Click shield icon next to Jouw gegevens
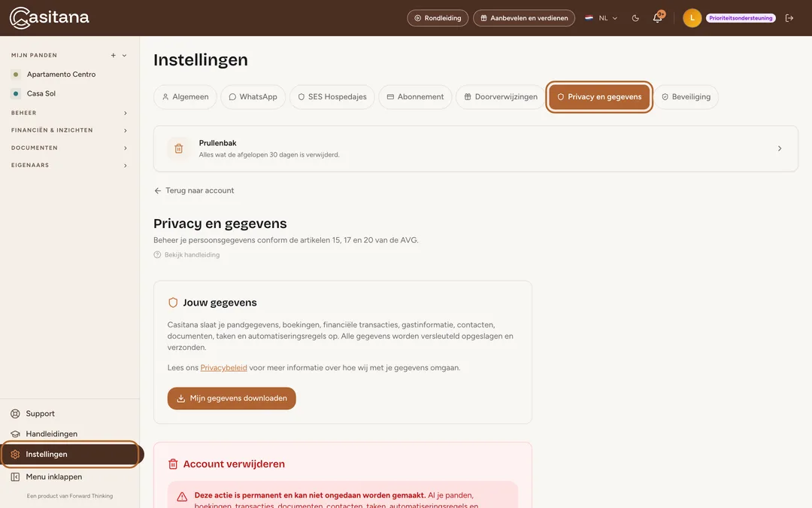The image size is (812, 508). click(x=173, y=303)
